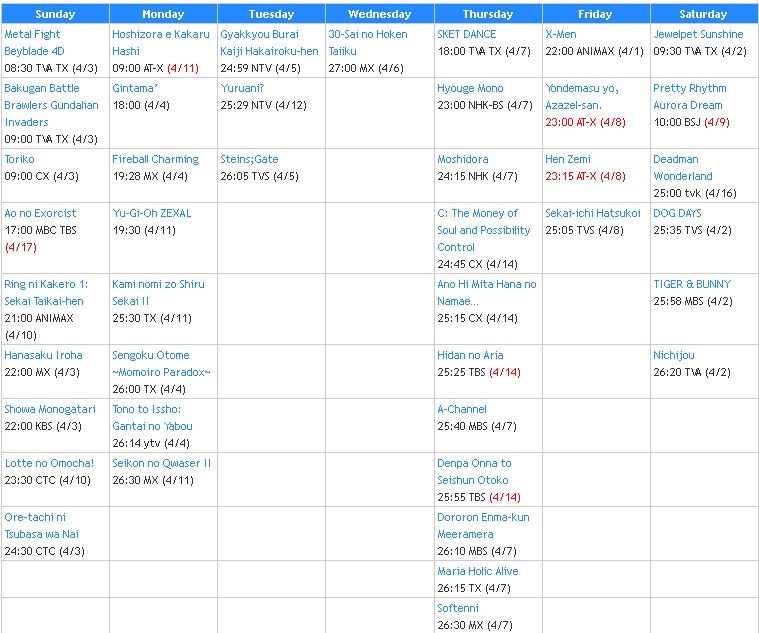
Task: Open Ore-tachi ni Tsubasa wa Nai link
Action: tap(42, 526)
